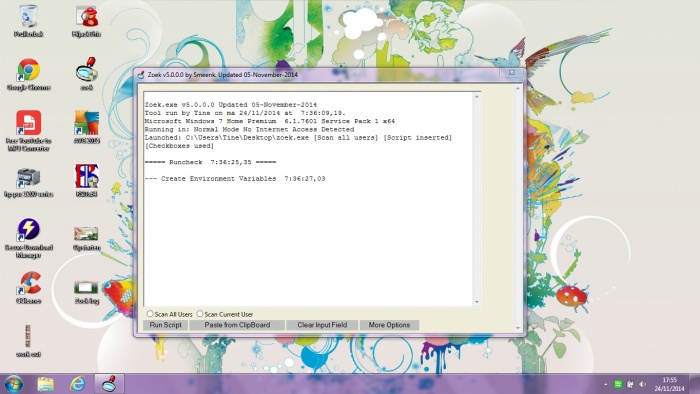Click the '===== Runcheck' log line
The height and width of the screenshot is (394, 700).
(x=210, y=162)
